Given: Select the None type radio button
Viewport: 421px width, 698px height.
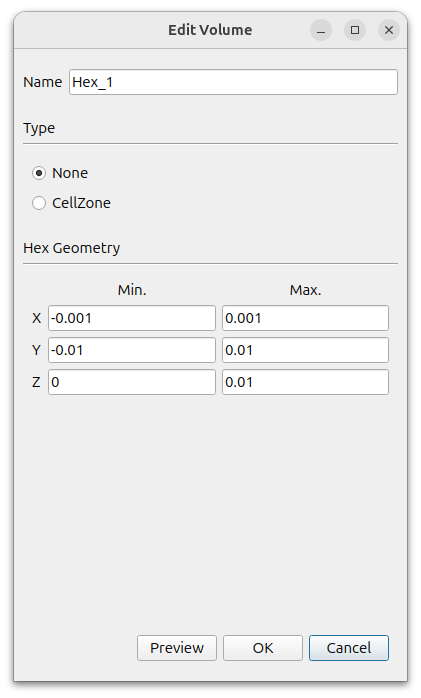Looking at the screenshot, I should pyautogui.click(x=39, y=173).
